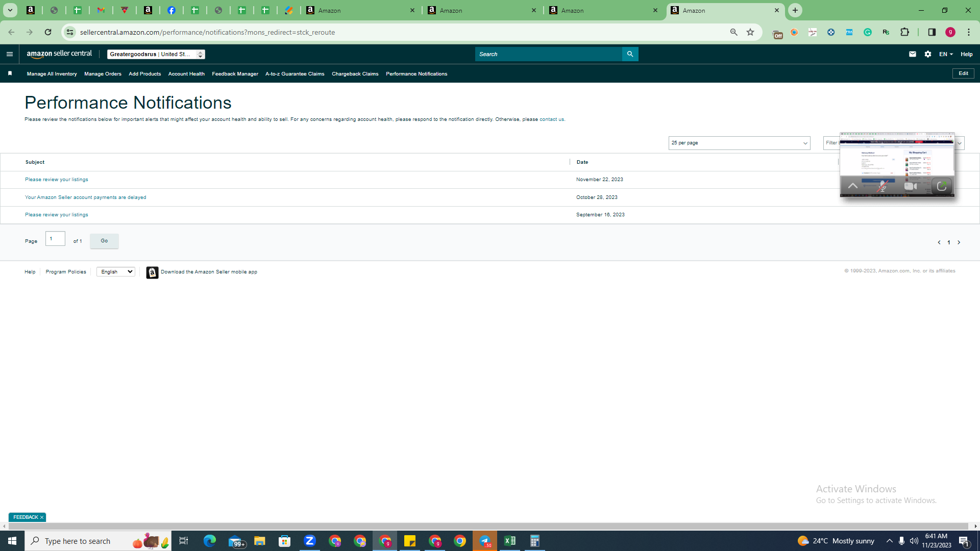
Task: Click the amazon seller central logo
Action: 59,54
